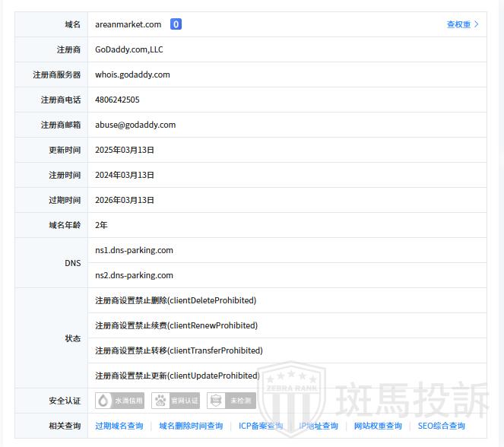Click the paw icon of 官网认证 badge
Screen dimensions: 504x447
point(160,401)
